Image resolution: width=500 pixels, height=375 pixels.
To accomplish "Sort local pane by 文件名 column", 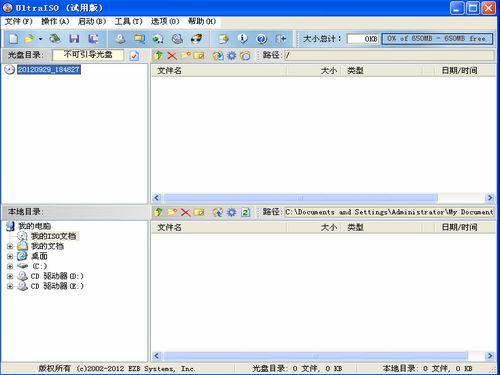I will pyautogui.click(x=219, y=227).
